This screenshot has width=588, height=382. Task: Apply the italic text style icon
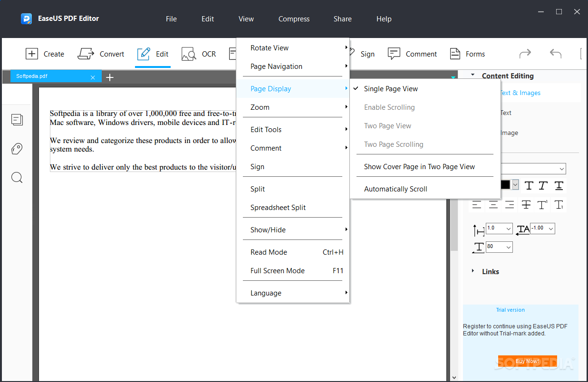point(543,185)
